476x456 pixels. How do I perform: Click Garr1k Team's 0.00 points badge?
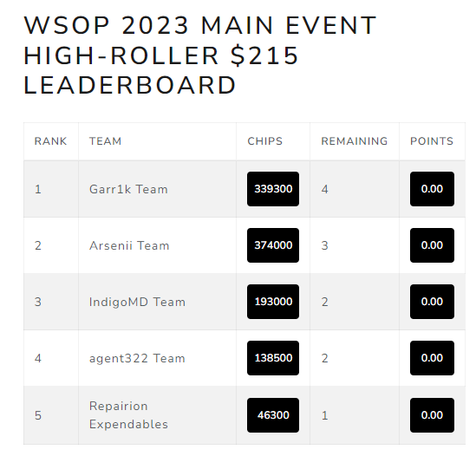pyautogui.click(x=432, y=189)
